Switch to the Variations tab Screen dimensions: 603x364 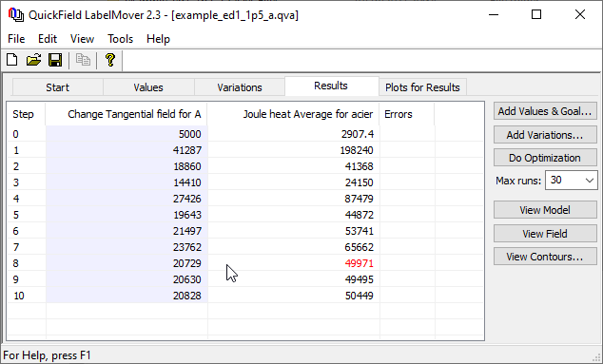pos(239,87)
